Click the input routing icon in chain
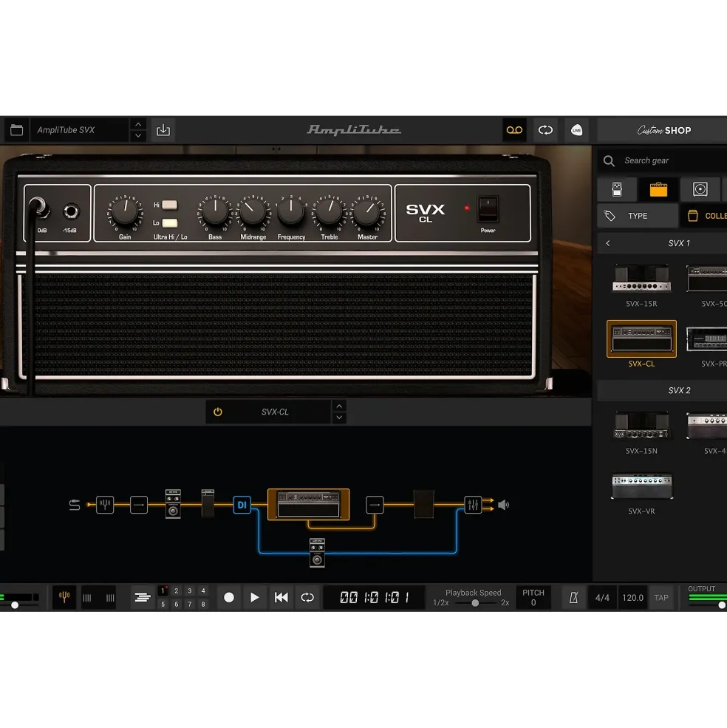The width and height of the screenshot is (727, 728). (75, 505)
